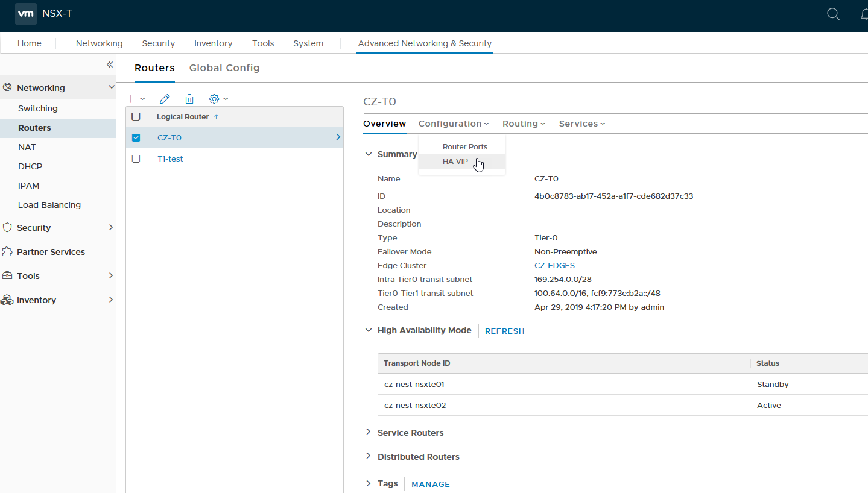Open System in top navigation

[308, 43]
